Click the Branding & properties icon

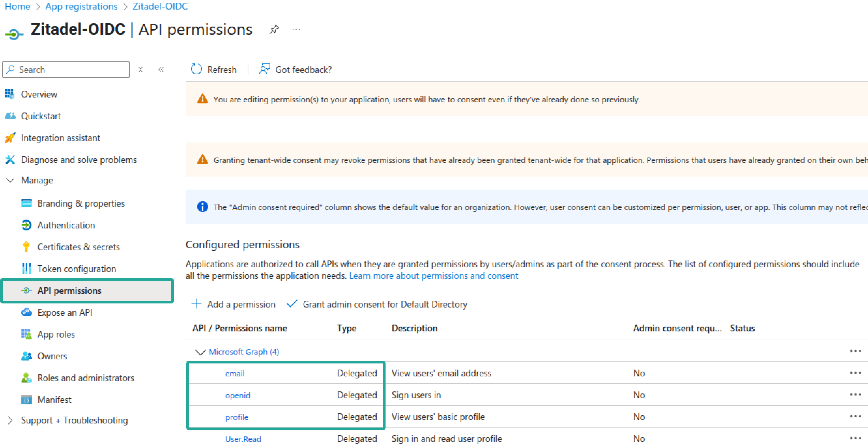click(26, 203)
